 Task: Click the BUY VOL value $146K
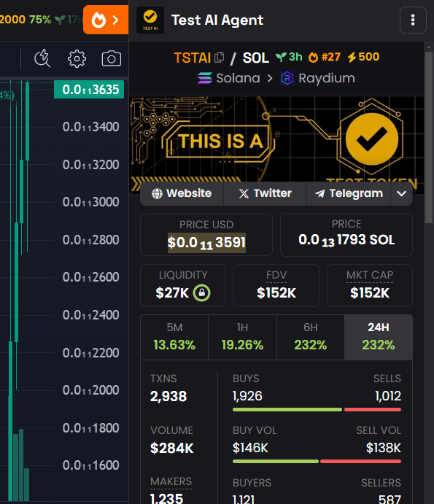pyautogui.click(x=250, y=448)
